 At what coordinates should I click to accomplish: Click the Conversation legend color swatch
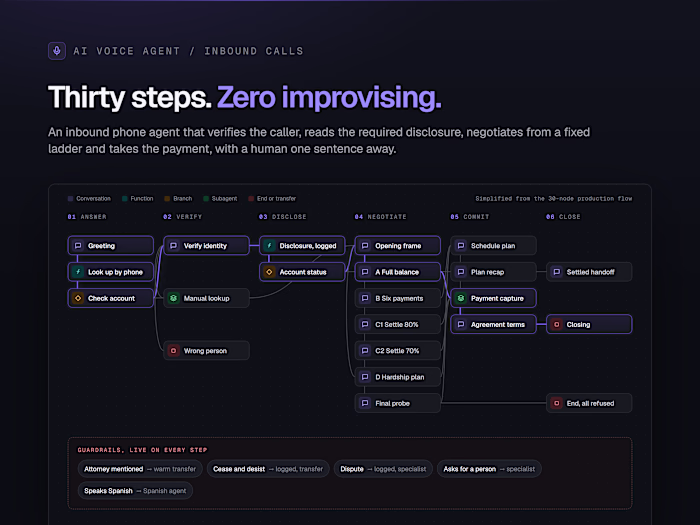tap(70, 199)
